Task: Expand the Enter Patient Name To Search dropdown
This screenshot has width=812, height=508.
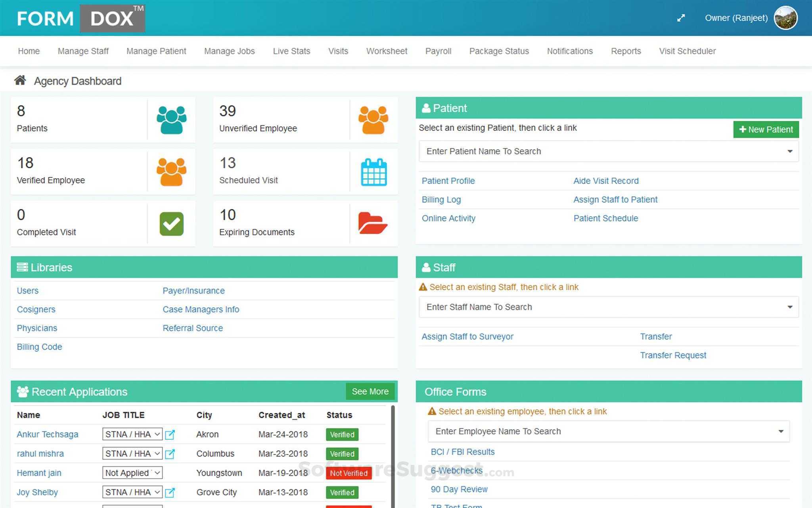Action: point(789,151)
